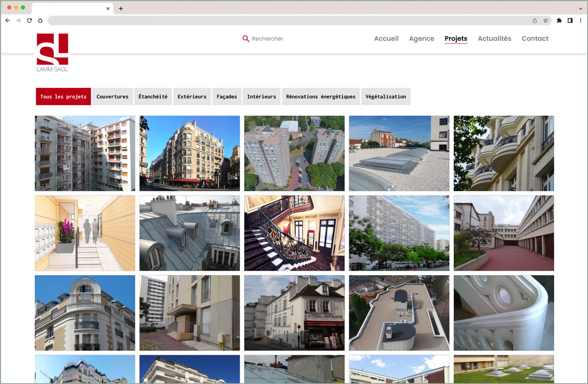Image resolution: width=588 pixels, height=384 pixels.
Task: Open the rounded corner dome building thumbnail
Action: click(x=85, y=313)
